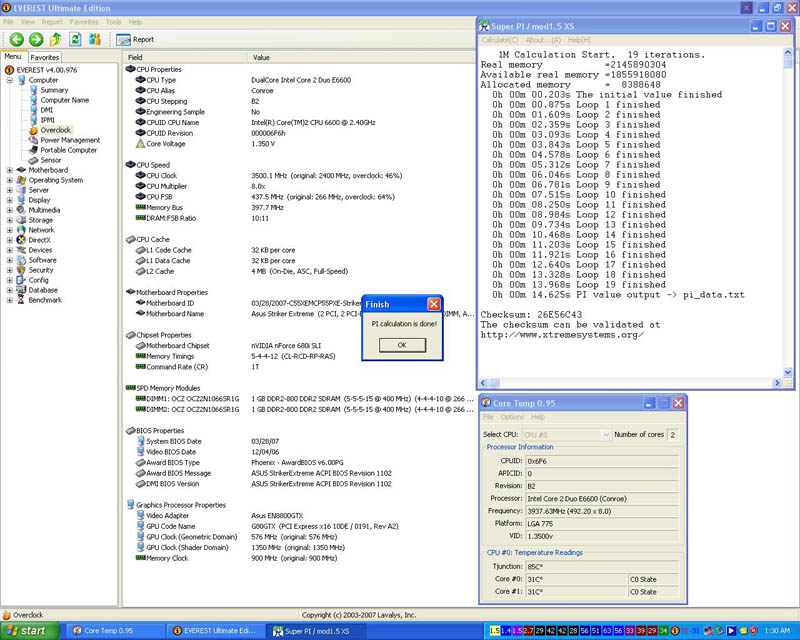Select the CPU FSB row
Viewport: 800px width, 640px height.
tap(300, 197)
